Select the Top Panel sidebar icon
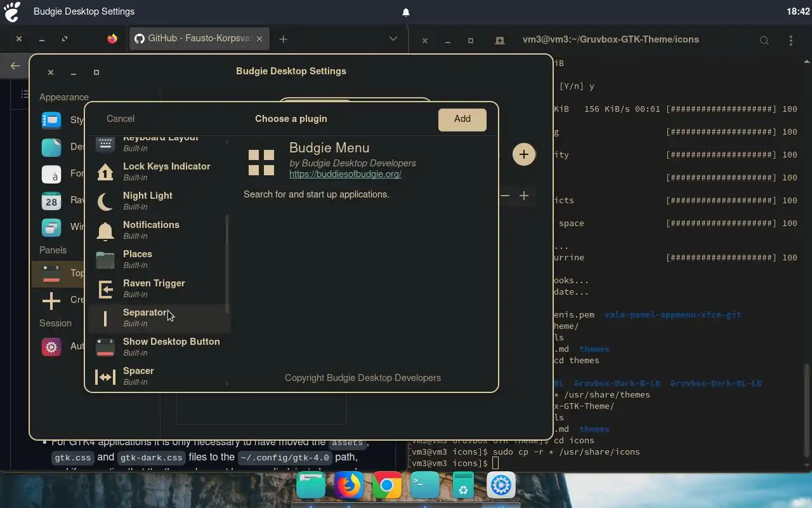812x508 pixels. (51, 273)
